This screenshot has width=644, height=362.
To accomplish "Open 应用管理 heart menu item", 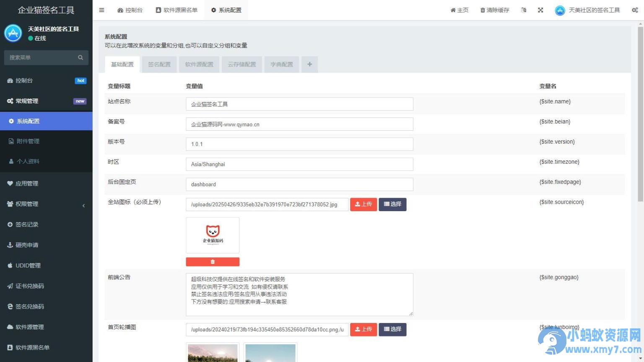I will coord(46,184).
